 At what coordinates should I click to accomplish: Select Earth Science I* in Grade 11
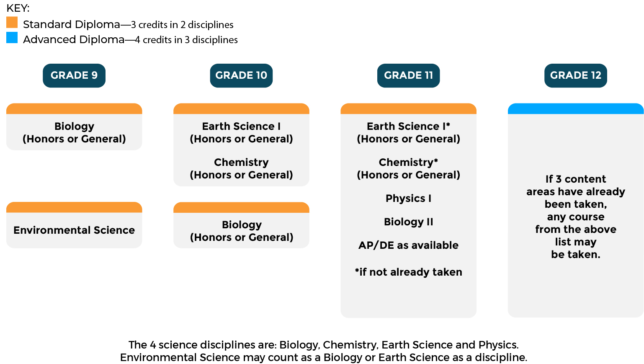click(408, 132)
